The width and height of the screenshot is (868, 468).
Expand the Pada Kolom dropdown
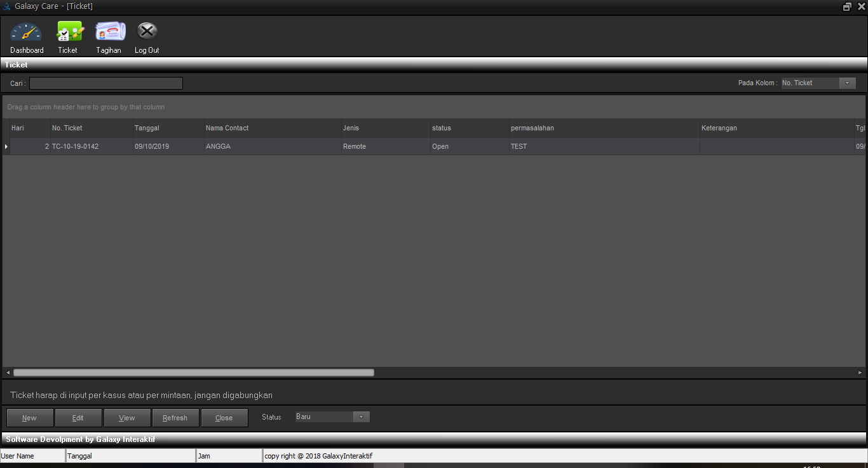pos(847,83)
